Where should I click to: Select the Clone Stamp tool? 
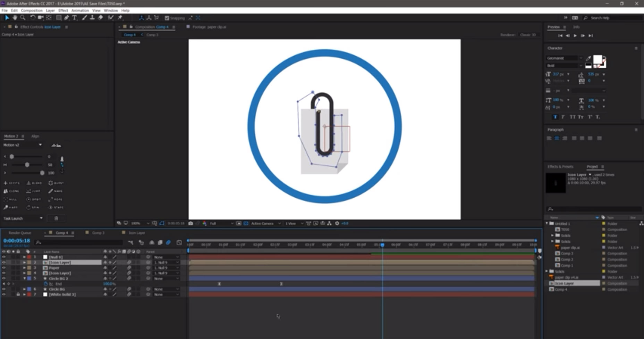click(x=92, y=18)
